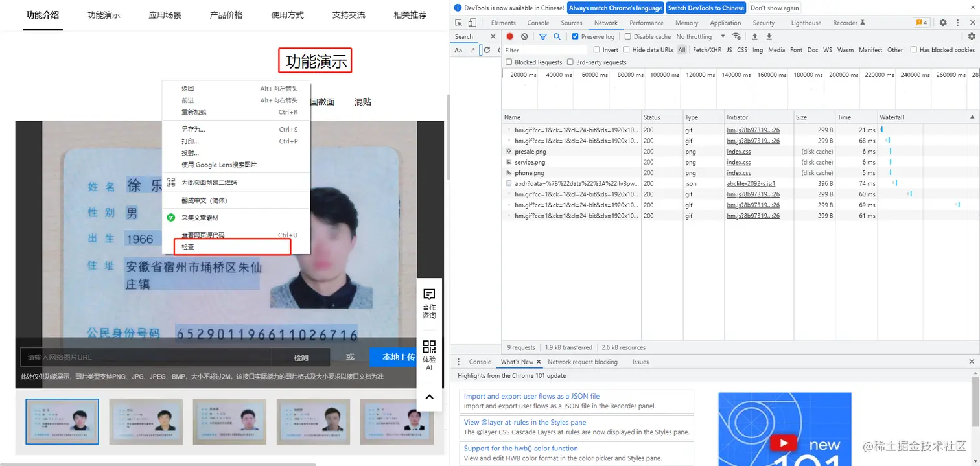Toggle regular expression search option
The image size is (980, 466).
[x=472, y=50]
